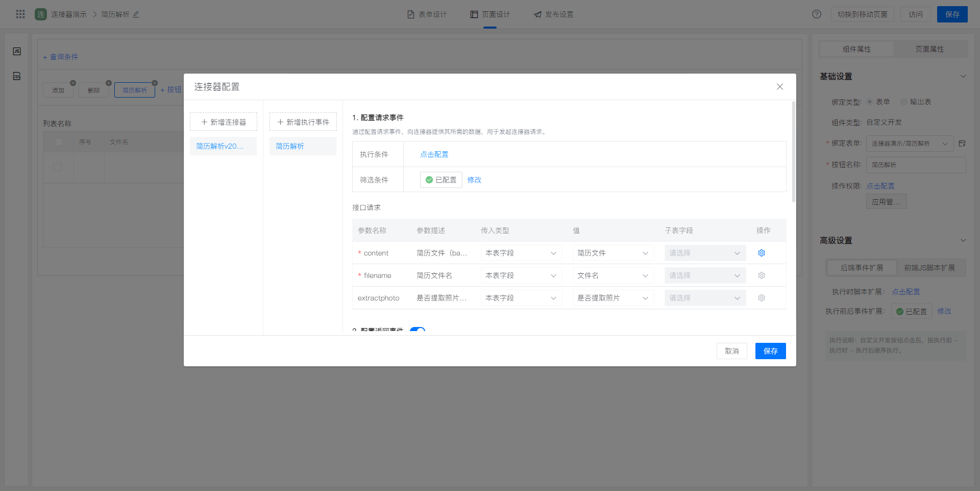Open the 绑定表单 dropdown

(x=910, y=144)
